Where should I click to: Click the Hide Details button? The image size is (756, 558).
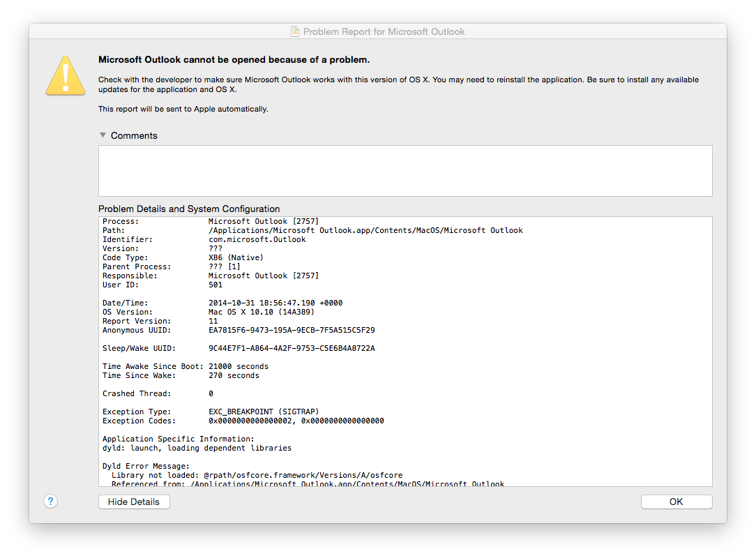134,502
